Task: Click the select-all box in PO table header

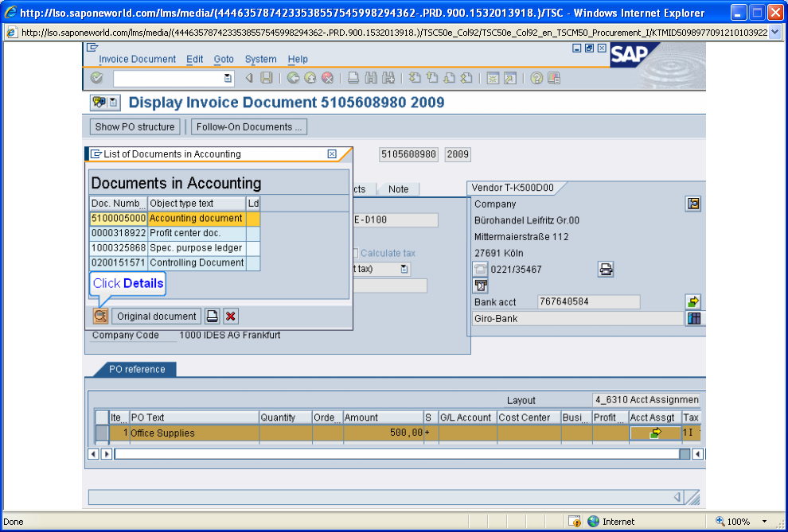Action: pos(102,417)
